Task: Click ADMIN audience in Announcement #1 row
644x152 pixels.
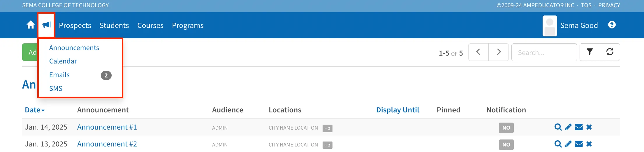Action: pos(220,128)
